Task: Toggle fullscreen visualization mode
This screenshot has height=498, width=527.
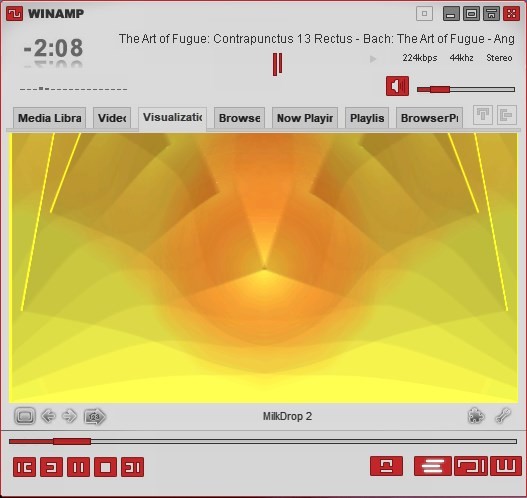Action: 25,416
